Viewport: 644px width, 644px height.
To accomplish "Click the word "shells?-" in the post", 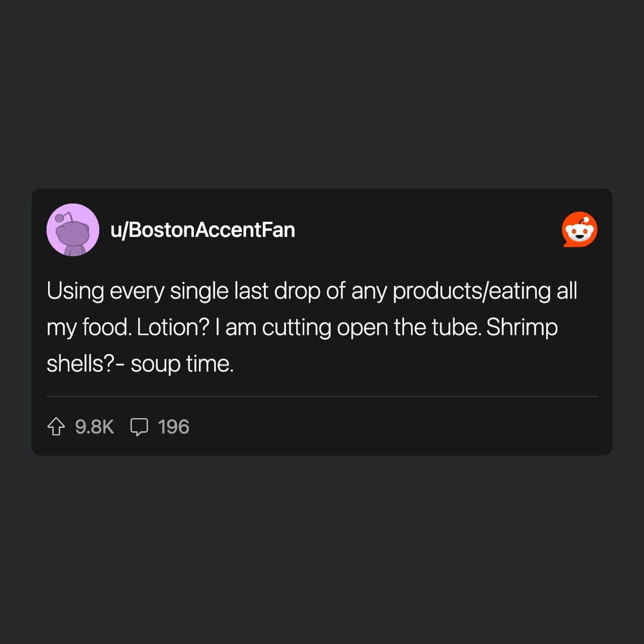I will coord(86,364).
